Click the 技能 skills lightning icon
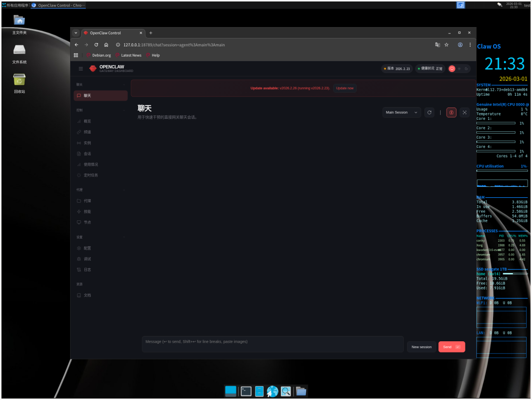This screenshot has height=400, width=532. 79,212
